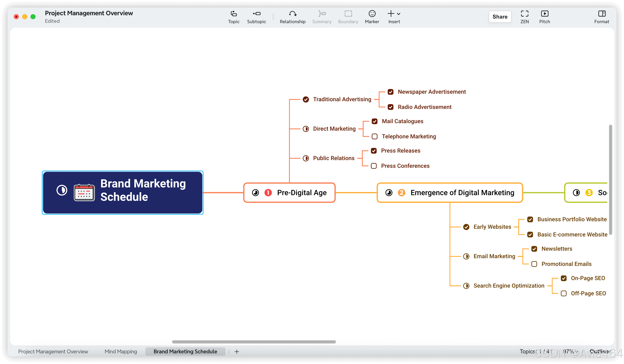The height and width of the screenshot is (364, 624).
Task: Open the zoom percentage dropdown
Action: tap(571, 351)
